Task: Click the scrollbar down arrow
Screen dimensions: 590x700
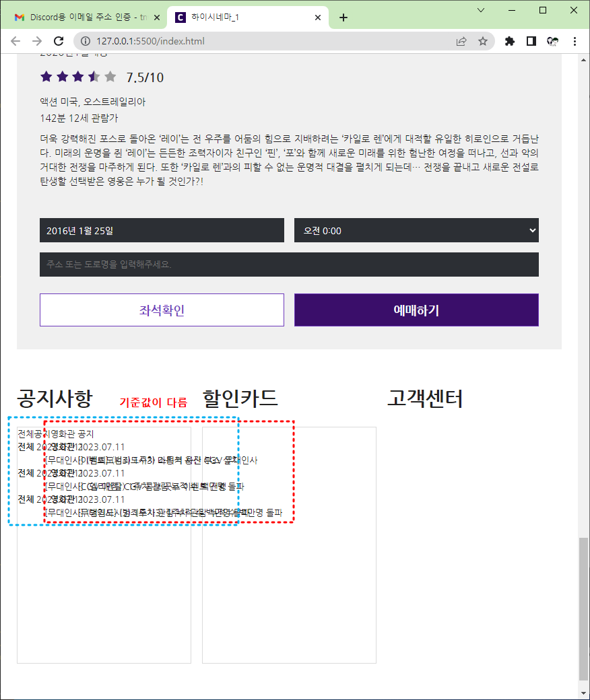Action: 583,693
